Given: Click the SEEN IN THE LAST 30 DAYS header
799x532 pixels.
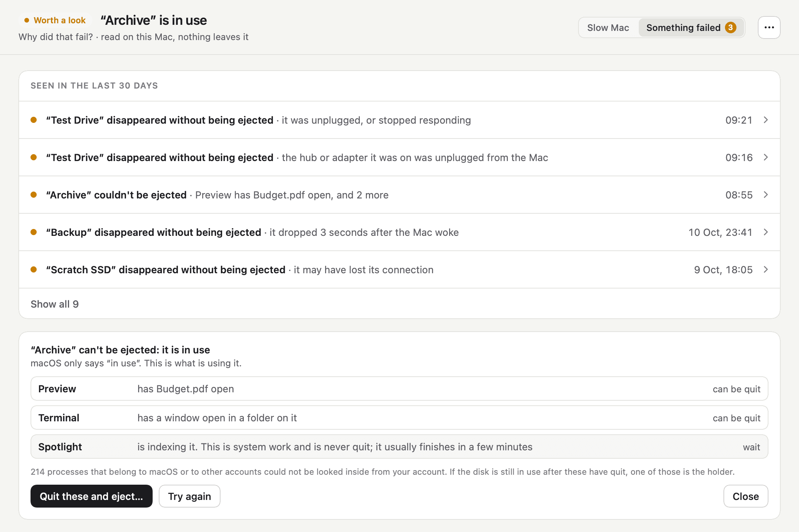Looking at the screenshot, I should 94,85.
